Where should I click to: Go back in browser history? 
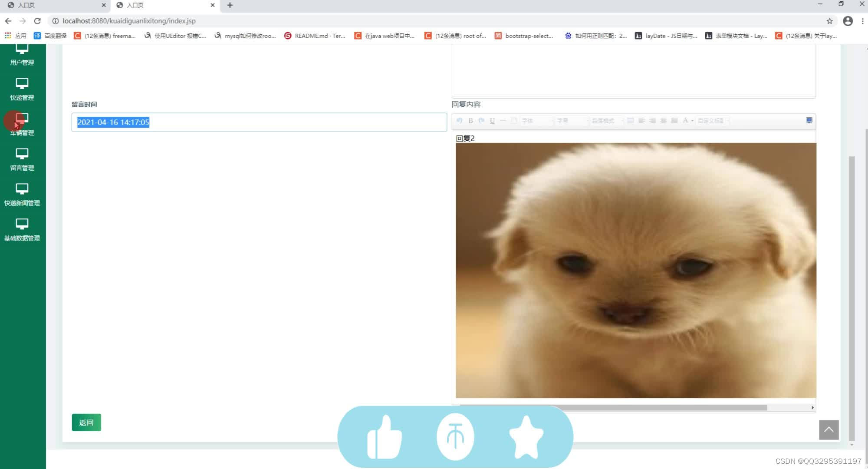click(x=8, y=21)
